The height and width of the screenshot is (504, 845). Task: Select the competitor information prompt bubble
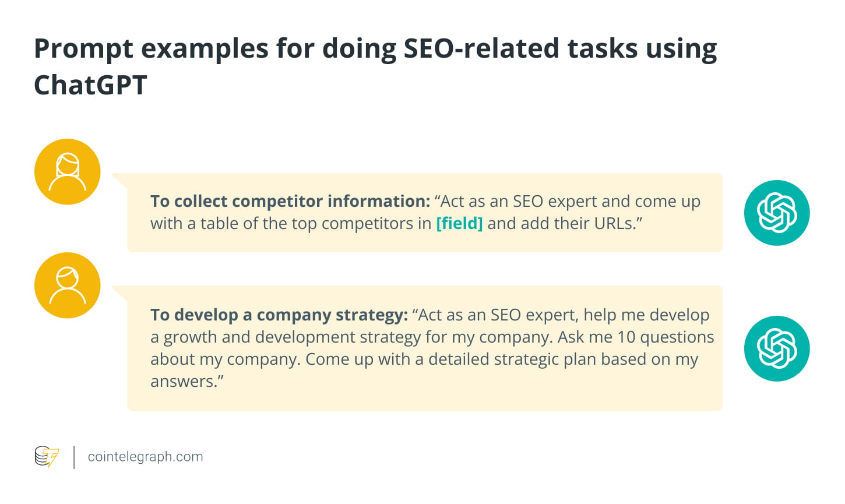coord(424,213)
